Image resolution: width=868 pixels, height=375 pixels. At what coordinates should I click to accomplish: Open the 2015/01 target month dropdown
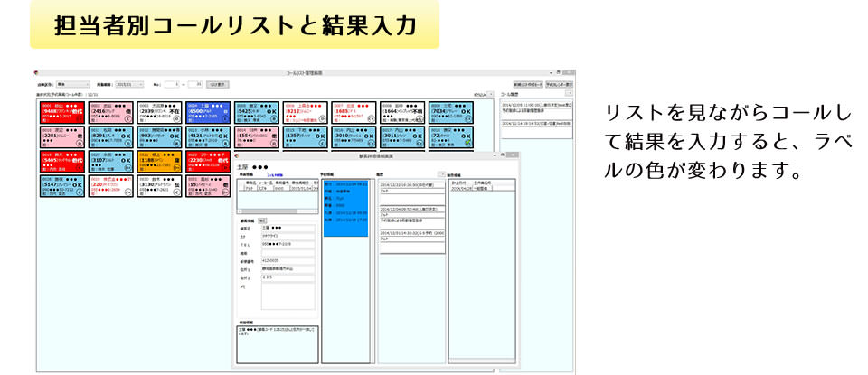[130, 84]
